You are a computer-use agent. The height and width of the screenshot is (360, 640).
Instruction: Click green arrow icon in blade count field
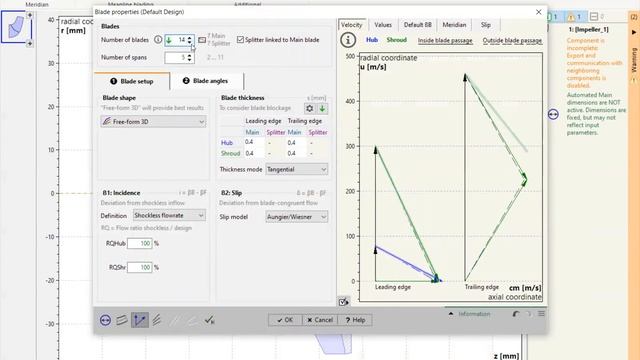click(169, 40)
